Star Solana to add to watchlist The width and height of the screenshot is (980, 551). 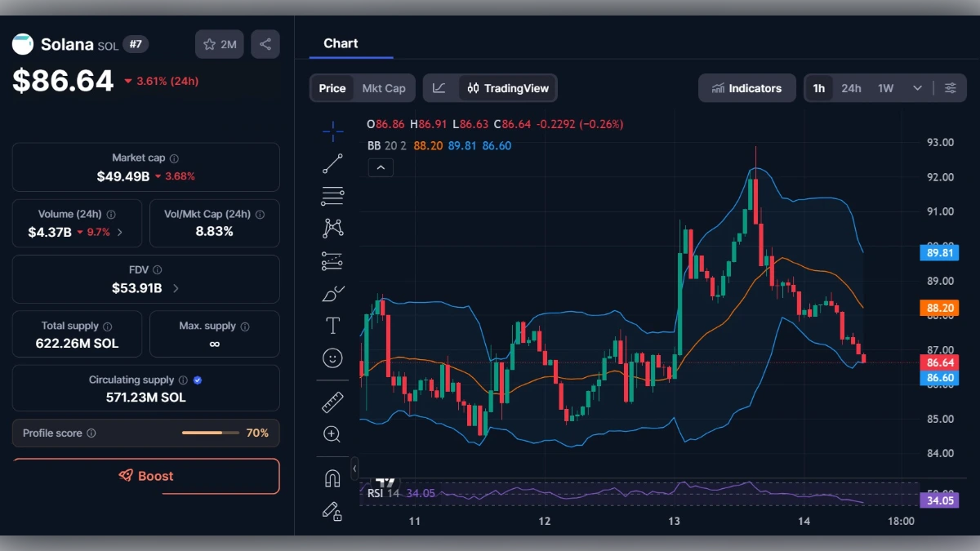pos(219,44)
